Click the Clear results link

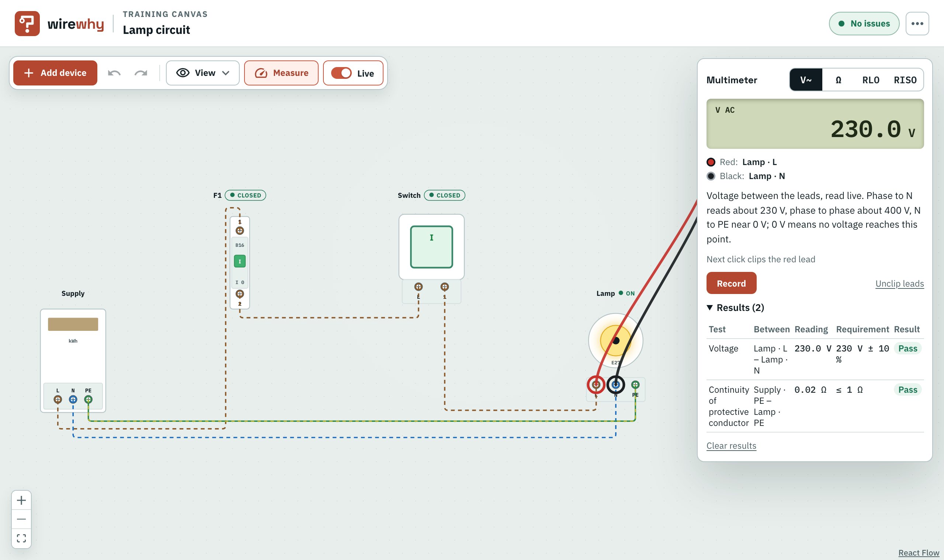pyautogui.click(x=731, y=446)
